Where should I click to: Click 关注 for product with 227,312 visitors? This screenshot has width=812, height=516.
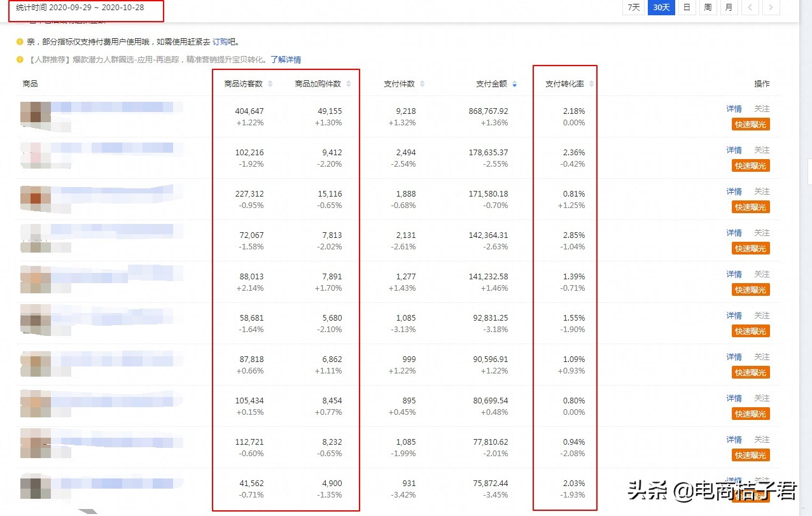(x=762, y=192)
